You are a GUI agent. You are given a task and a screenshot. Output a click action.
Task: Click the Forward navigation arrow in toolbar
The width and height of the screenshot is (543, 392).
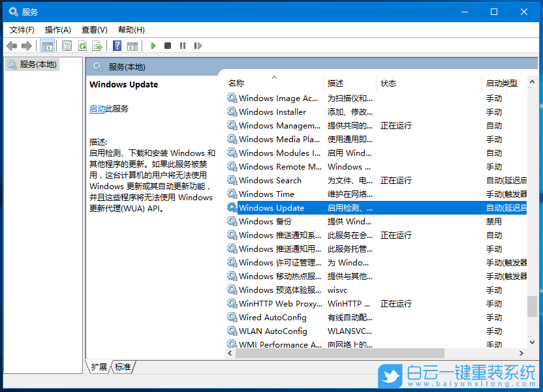[x=26, y=46]
